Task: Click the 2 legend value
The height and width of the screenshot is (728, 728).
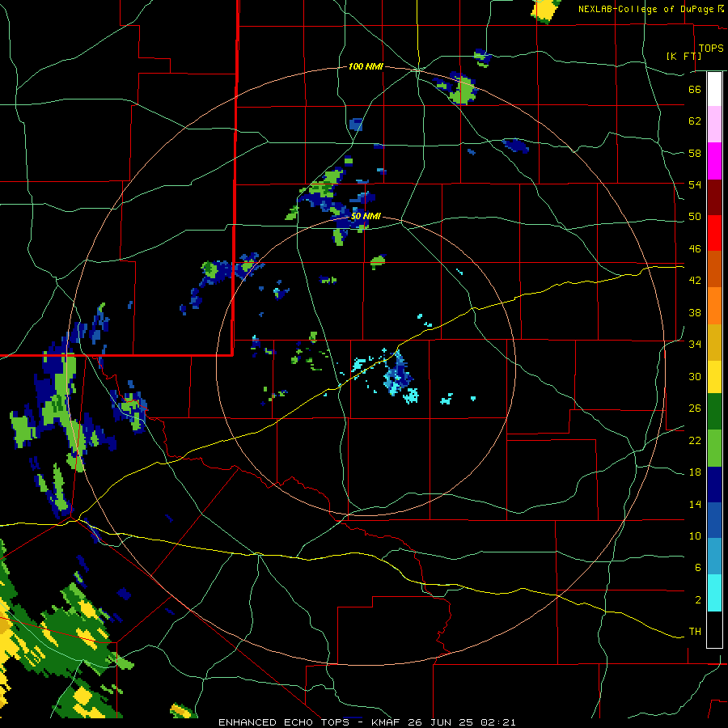Action: tap(698, 600)
